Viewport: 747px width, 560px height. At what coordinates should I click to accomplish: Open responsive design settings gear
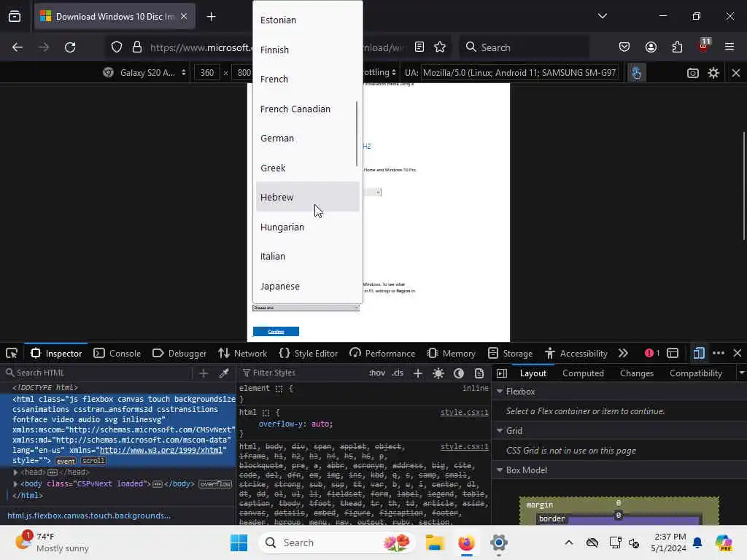tap(713, 73)
